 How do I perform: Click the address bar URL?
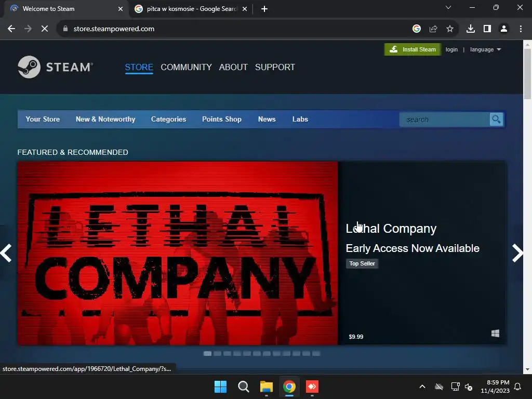click(114, 29)
